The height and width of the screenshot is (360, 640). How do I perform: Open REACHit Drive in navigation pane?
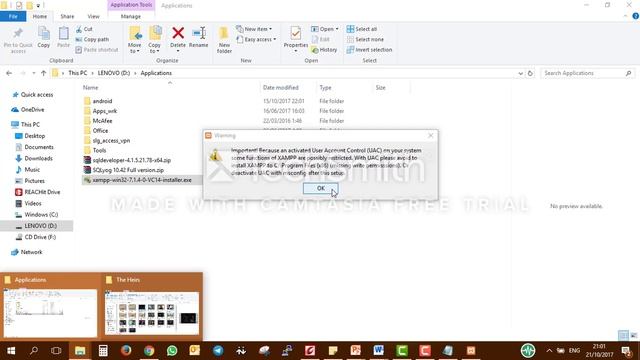[38, 192]
